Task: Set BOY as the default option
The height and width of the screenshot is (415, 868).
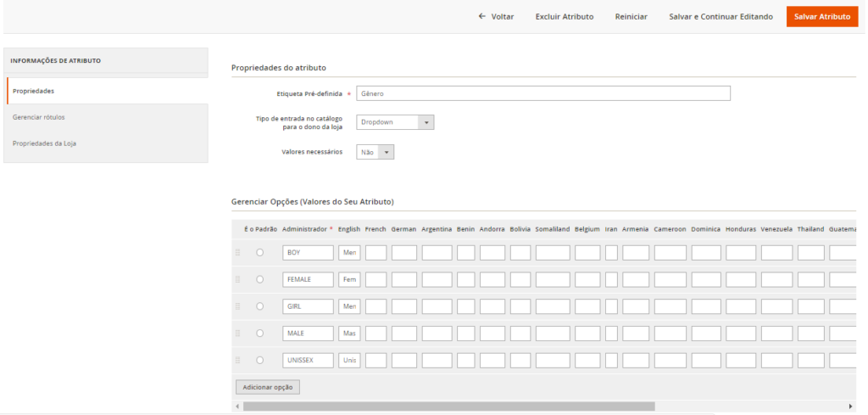Action: [259, 253]
